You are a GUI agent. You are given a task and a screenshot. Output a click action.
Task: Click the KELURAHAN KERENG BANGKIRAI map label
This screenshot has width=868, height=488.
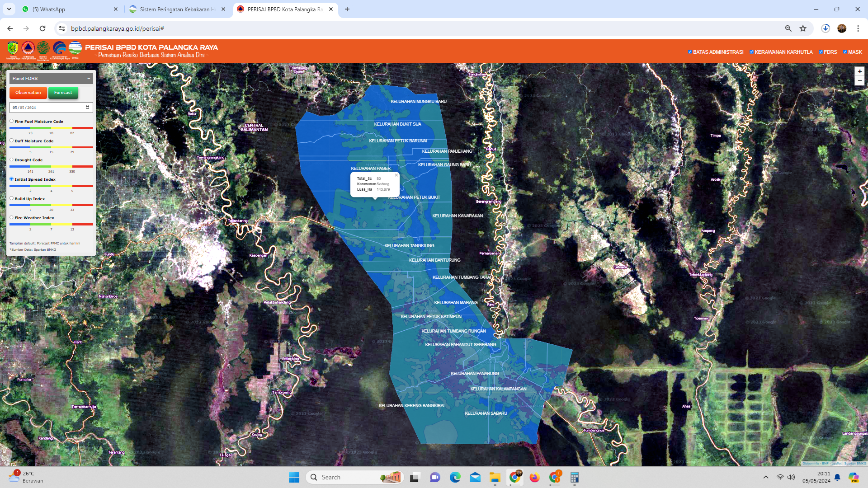(411, 406)
